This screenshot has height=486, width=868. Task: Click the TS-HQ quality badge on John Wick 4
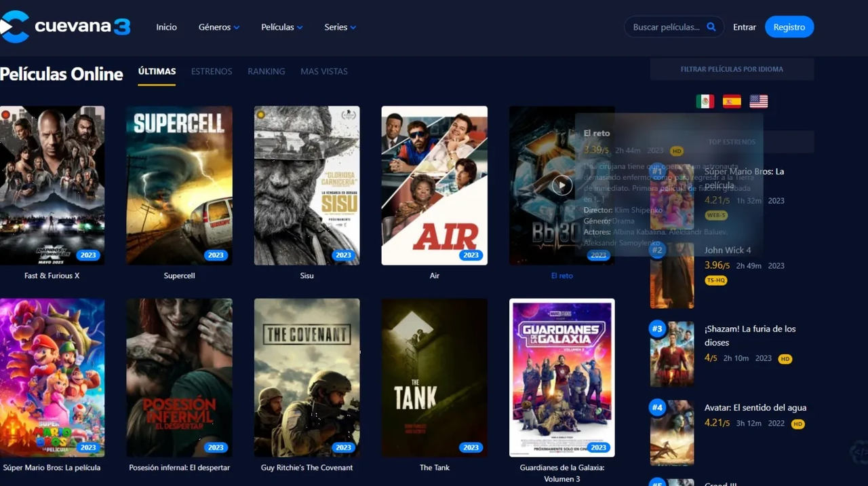coord(715,280)
